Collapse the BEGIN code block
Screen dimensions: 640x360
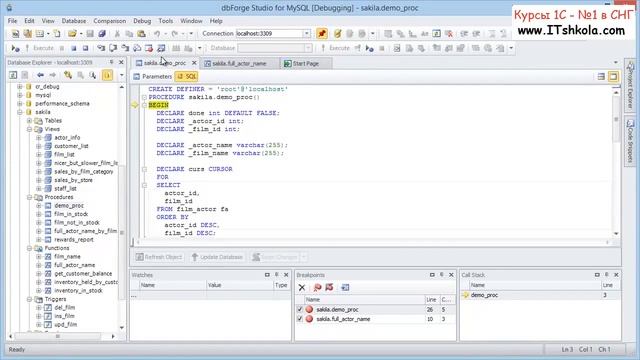click(144, 105)
